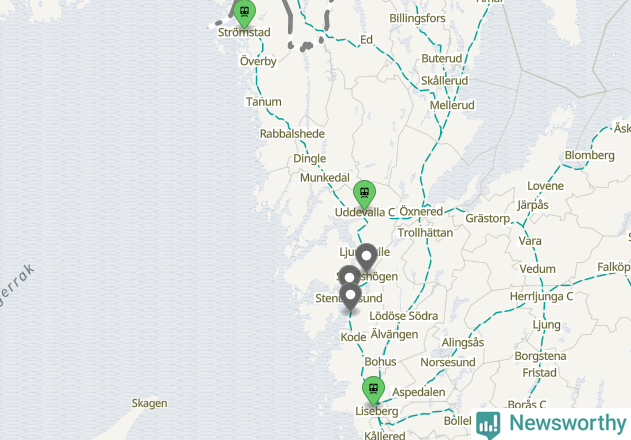Click the Newsworthy chart bubble icon
This screenshot has width=631, height=440.
[488, 425]
